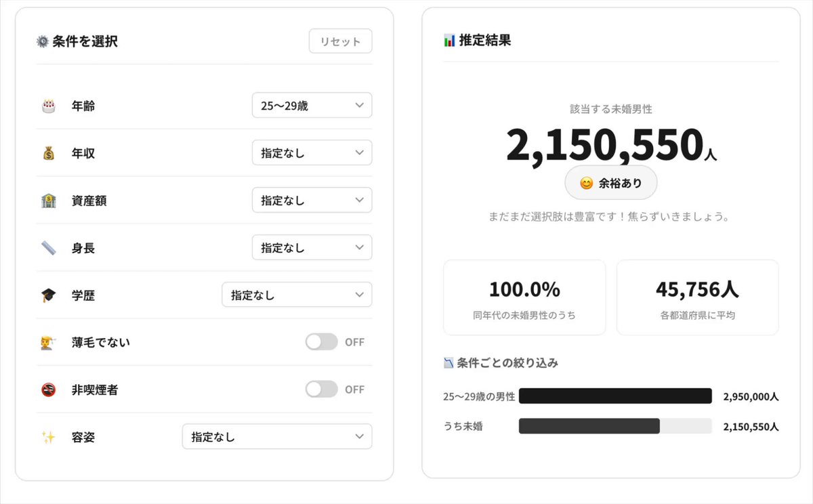The width and height of the screenshot is (813, 504).
Task: Click the no-smoking icon beside 非喫煙者
Action: (48, 390)
